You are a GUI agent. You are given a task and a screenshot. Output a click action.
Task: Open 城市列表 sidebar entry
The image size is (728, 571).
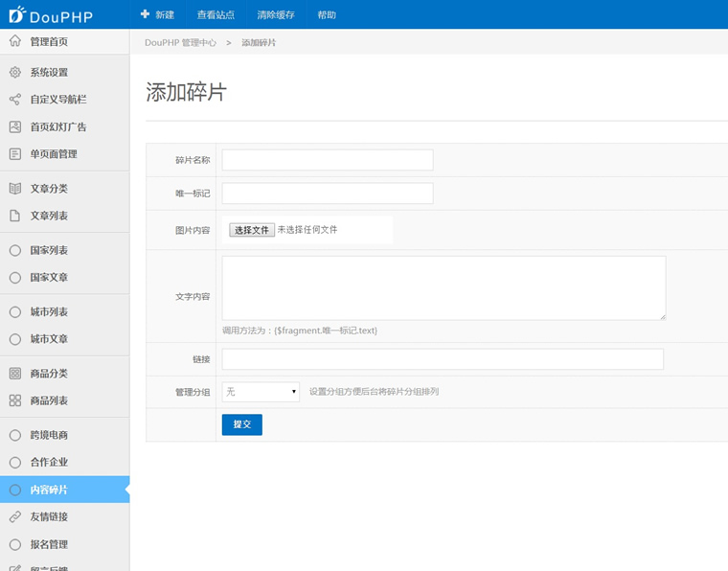[64, 312]
